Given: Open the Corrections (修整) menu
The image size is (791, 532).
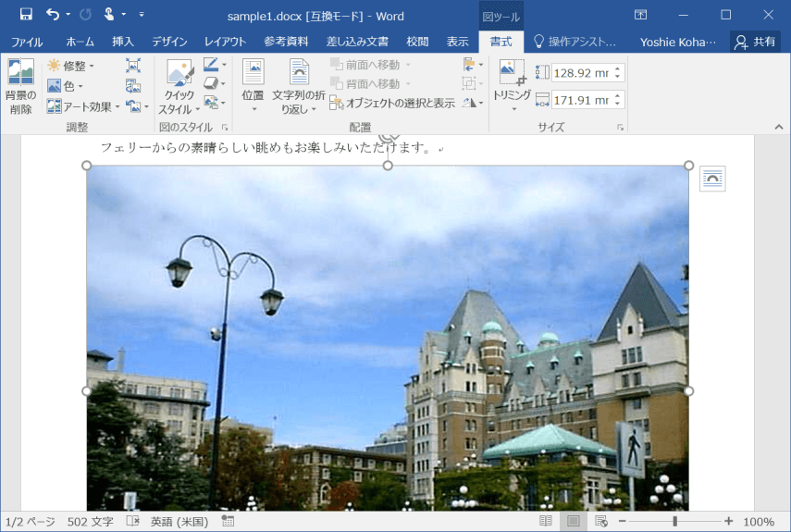Looking at the screenshot, I should [x=71, y=66].
